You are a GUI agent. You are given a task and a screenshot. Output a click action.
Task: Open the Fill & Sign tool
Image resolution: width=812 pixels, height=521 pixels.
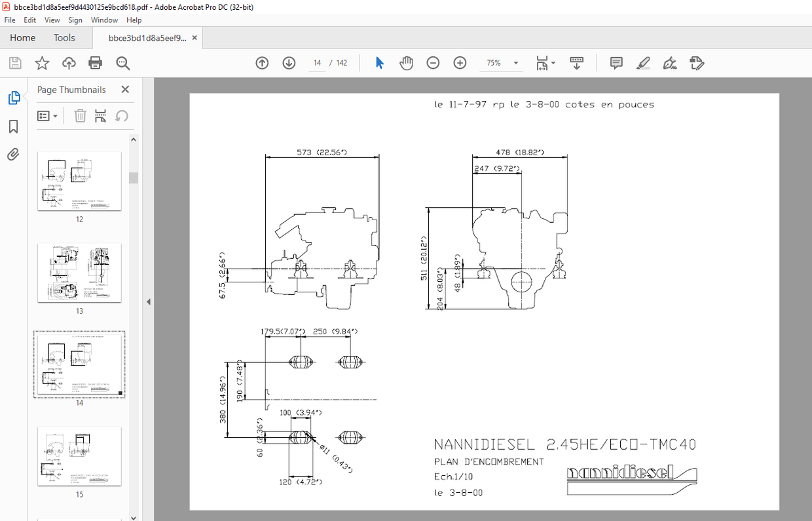coord(669,62)
